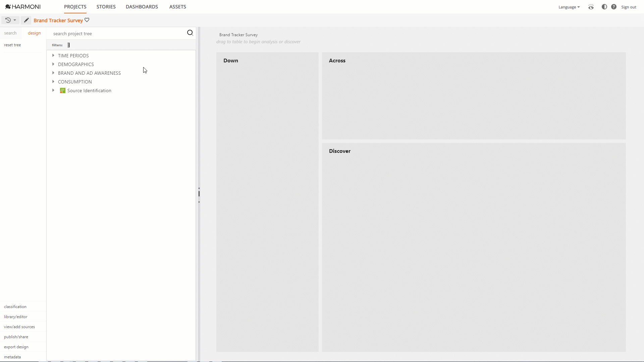Open the history clock dropdown
Image resolution: width=644 pixels, height=362 pixels.
pos(10,20)
